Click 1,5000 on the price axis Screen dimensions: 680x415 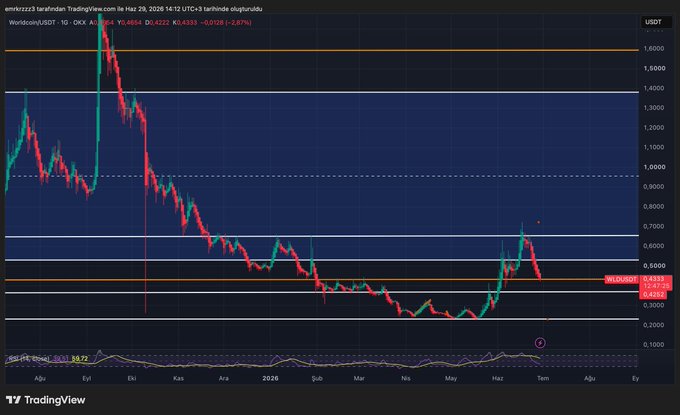pos(654,68)
